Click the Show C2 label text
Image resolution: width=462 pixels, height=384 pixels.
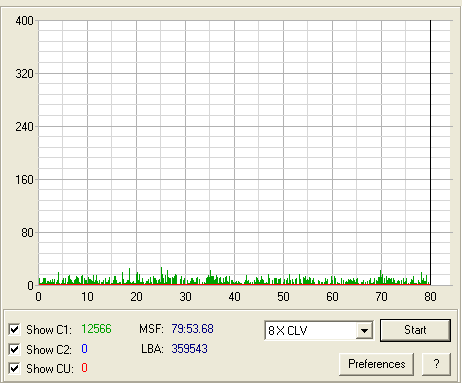pos(49,349)
